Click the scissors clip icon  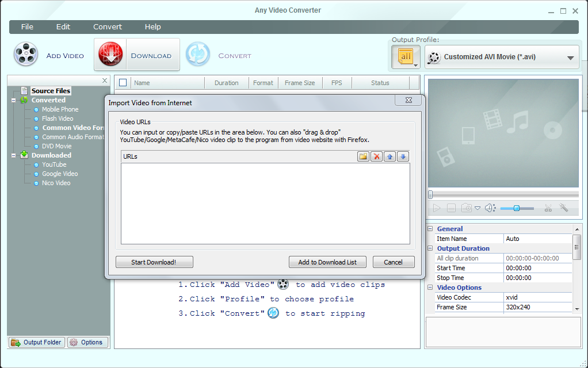point(548,208)
